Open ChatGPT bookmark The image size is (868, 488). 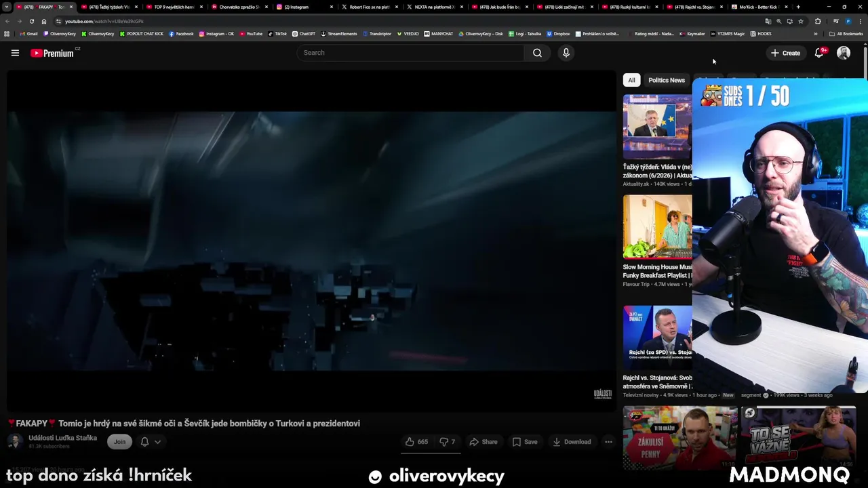click(304, 33)
